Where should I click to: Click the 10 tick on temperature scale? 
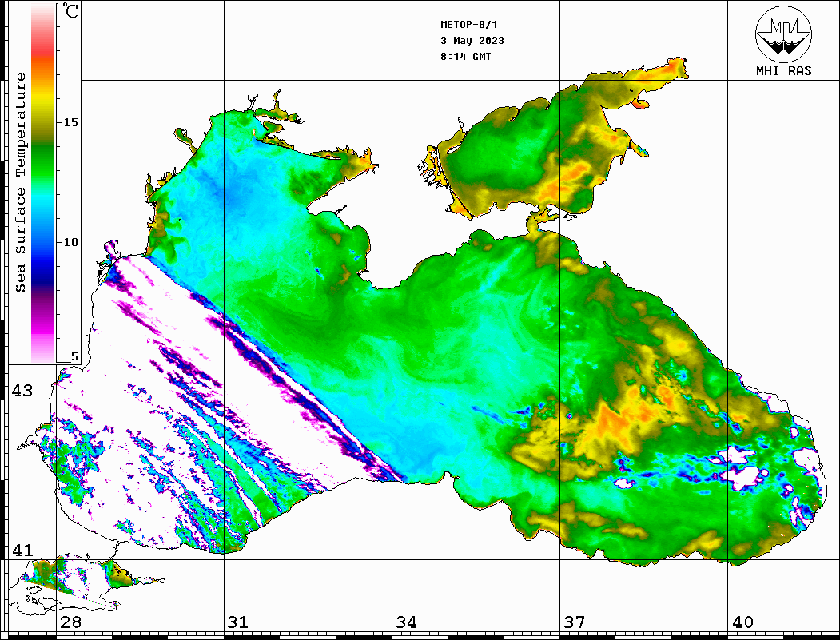click(x=70, y=242)
